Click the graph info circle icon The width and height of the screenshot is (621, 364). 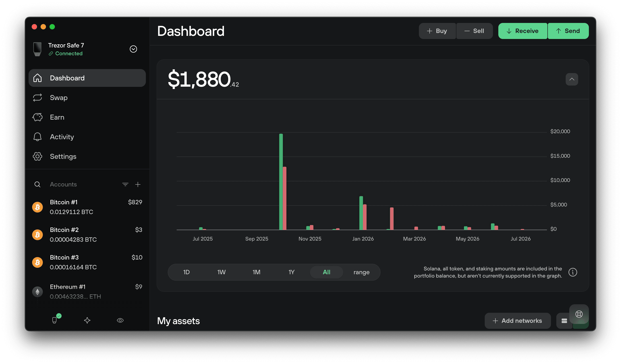click(x=572, y=272)
